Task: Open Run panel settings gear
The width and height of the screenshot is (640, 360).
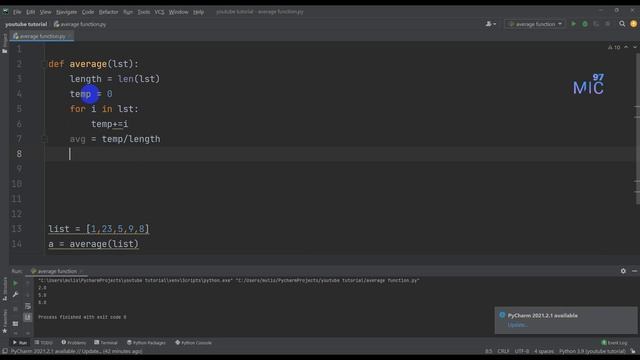Action: [x=623, y=271]
